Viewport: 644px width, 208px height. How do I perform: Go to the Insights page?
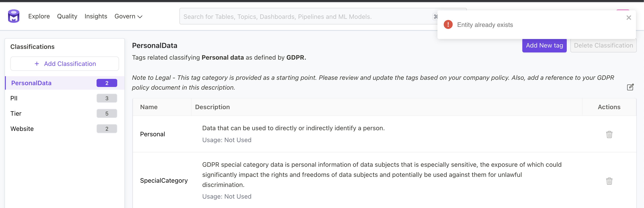point(96,16)
